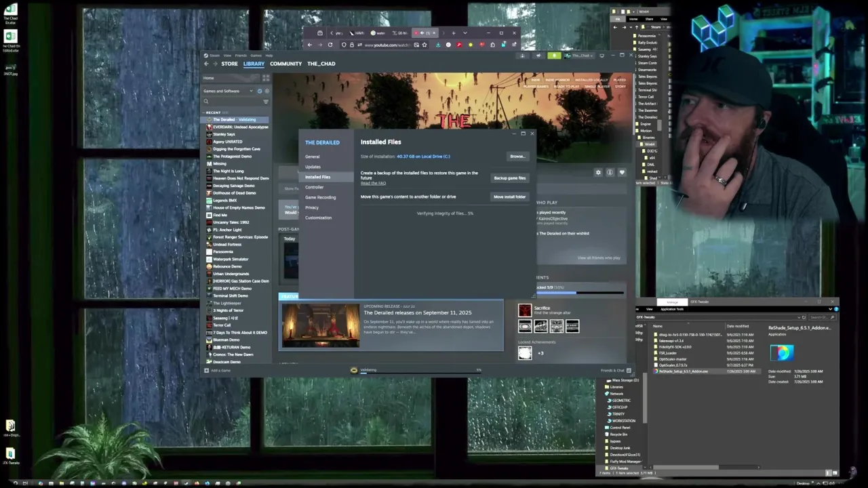Open Steam announcements megaphone icon

pos(538,56)
